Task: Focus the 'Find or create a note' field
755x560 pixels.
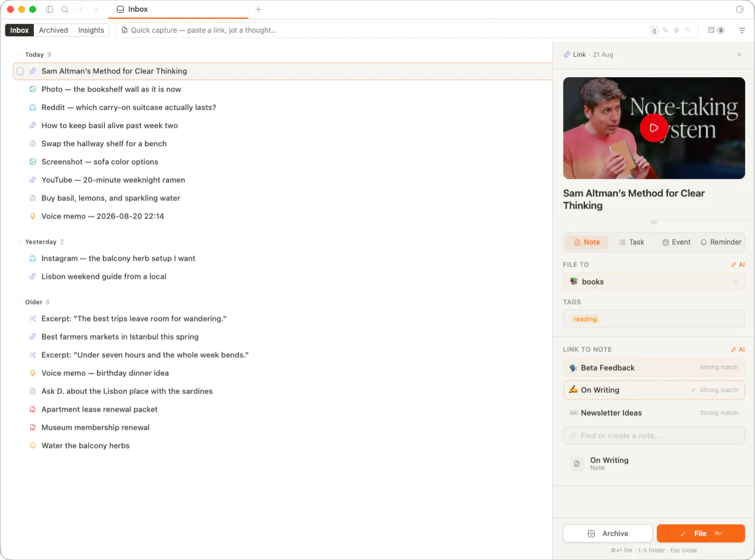Action: click(654, 435)
